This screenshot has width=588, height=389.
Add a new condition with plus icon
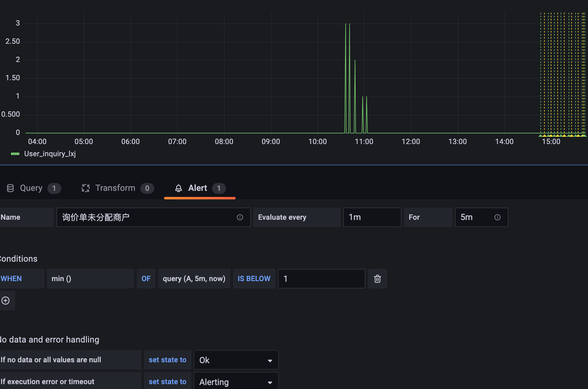pyautogui.click(x=6, y=301)
